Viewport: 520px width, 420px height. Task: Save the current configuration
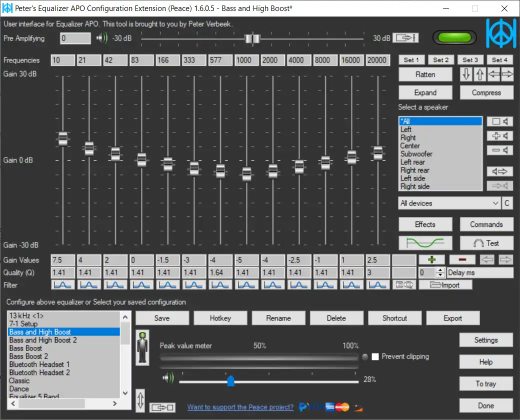click(x=162, y=318)
